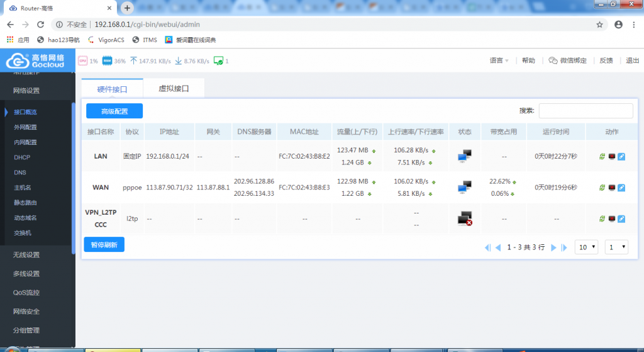Expand the 无线设置 sidebar section

point(26,255)
